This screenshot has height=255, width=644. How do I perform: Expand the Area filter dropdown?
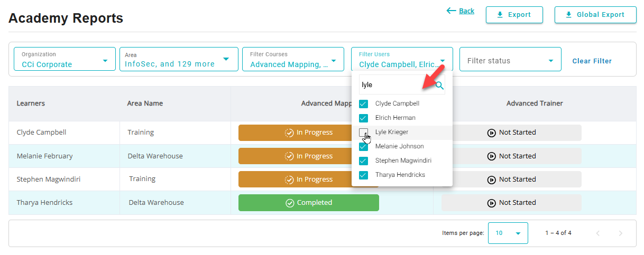179,59
